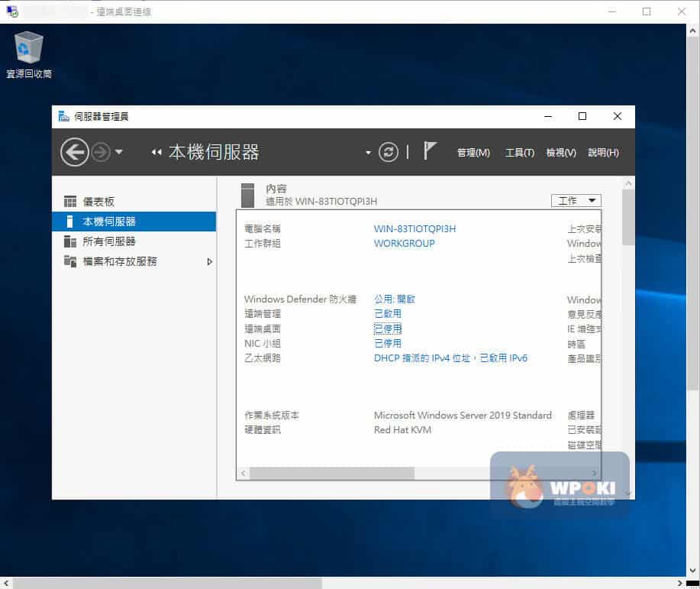Click the back navigation arrow in Server Manager

click(x=74, y=152)
